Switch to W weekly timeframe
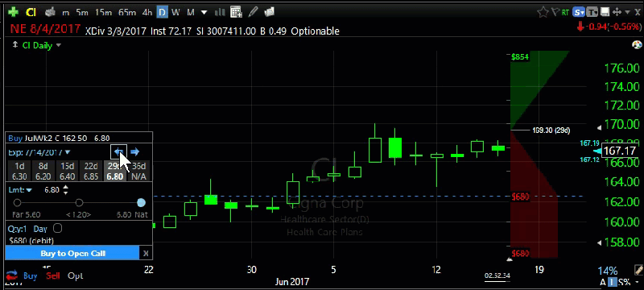644x290 pixels. (x=175, y=12)
